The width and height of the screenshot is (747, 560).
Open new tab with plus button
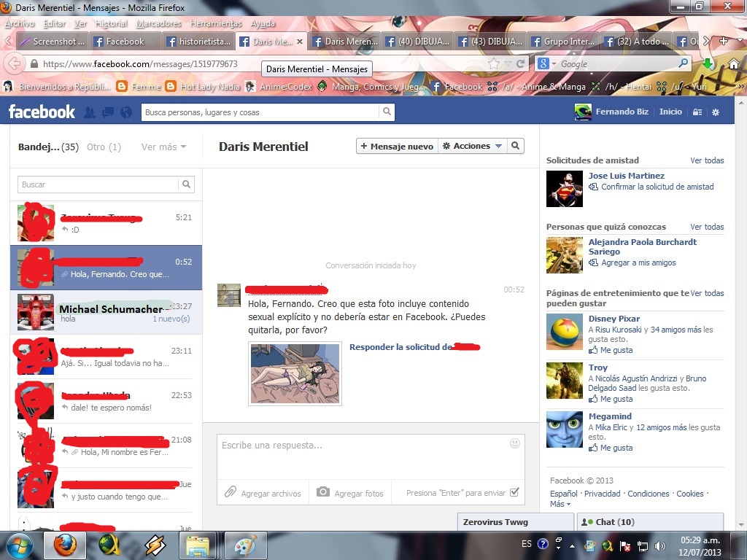pyautogui.click(x=724, y=42)
